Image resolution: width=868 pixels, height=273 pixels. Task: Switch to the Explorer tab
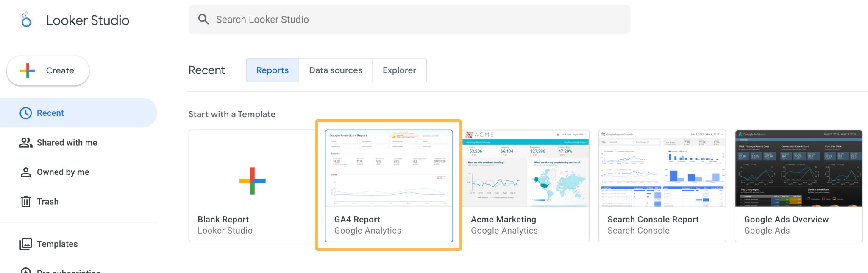(399, 70)
